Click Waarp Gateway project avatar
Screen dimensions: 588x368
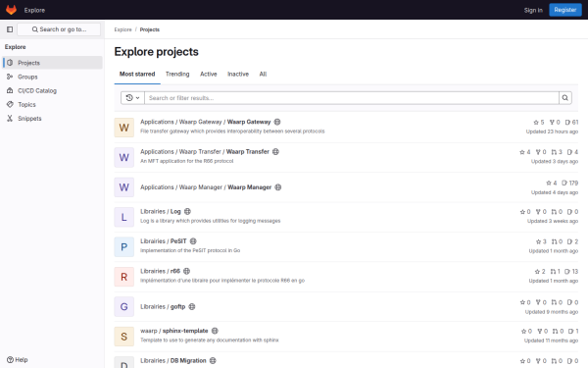coord(124,128)
